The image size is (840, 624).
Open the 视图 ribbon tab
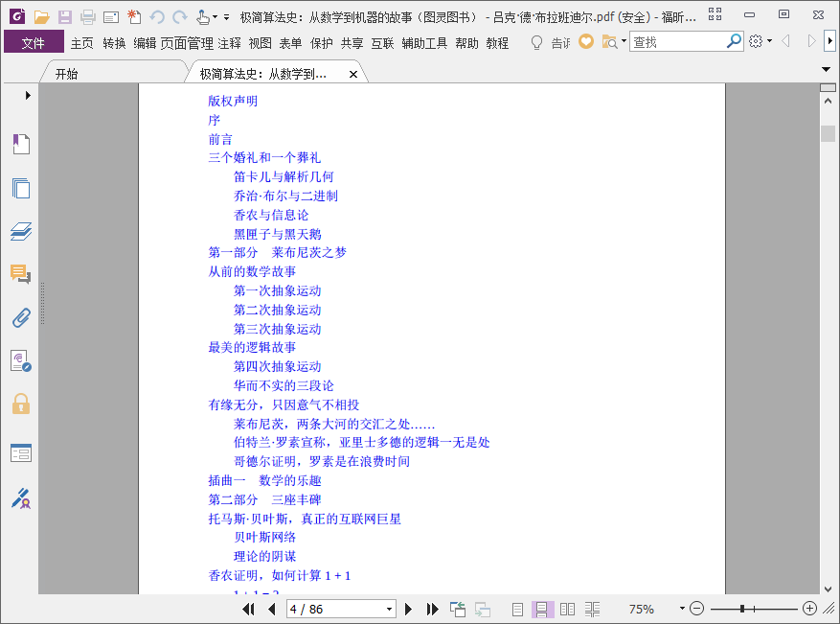260,43
